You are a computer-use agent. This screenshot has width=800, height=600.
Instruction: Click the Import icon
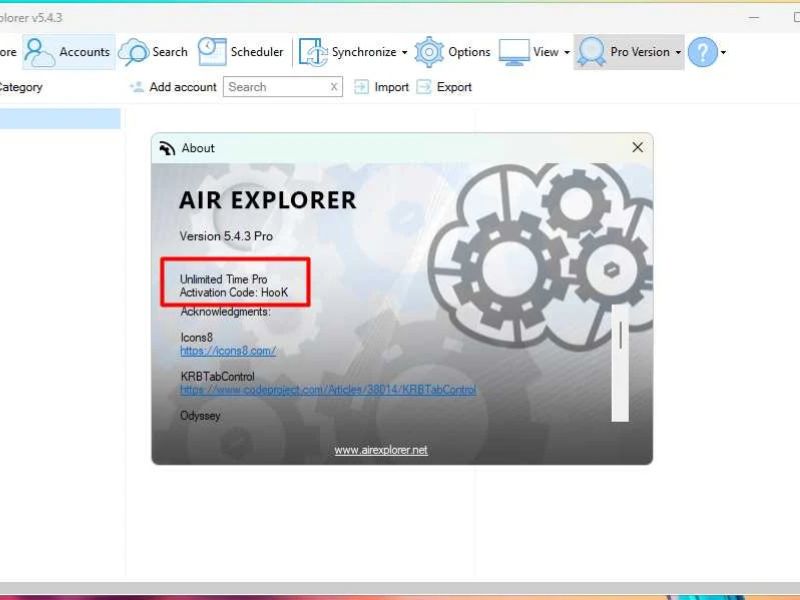361,87
